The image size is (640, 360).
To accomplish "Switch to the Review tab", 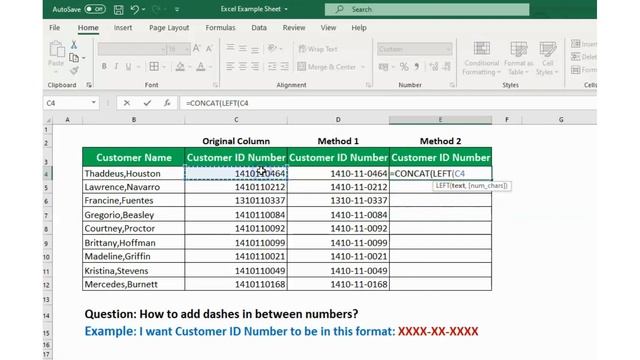I will click(294, 28).
